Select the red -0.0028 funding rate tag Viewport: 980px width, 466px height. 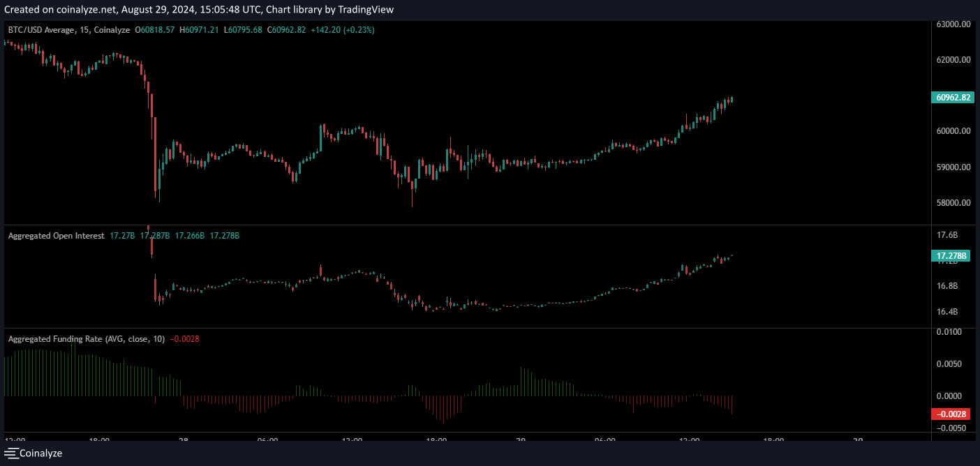pos(952,414)
